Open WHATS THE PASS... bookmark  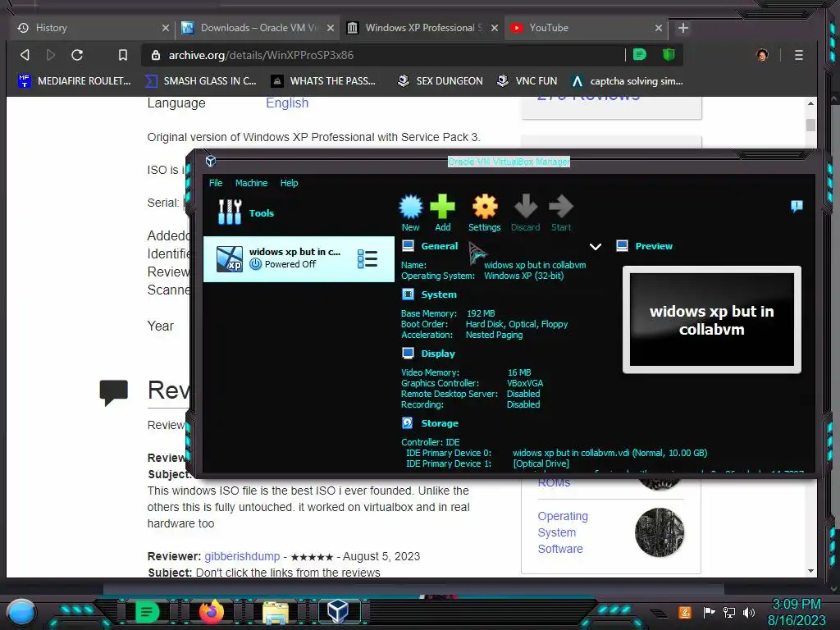[323, 81]
